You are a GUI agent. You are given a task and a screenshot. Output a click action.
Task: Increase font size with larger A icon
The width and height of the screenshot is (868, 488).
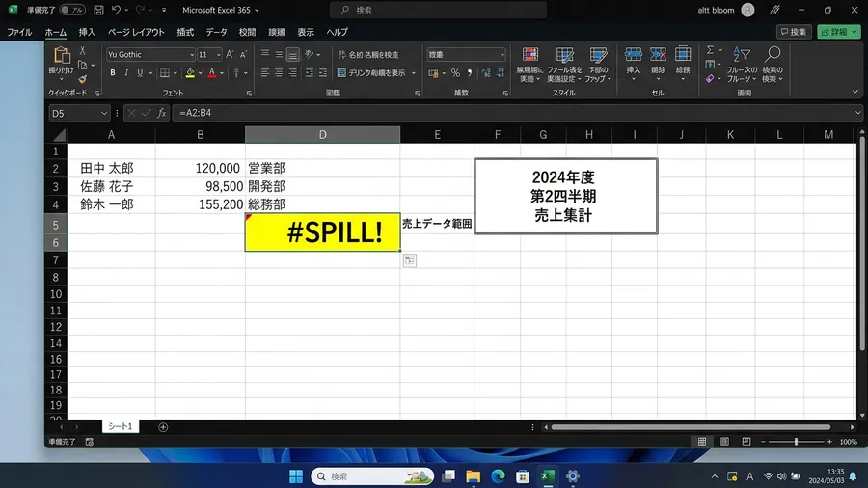point(230,54)
